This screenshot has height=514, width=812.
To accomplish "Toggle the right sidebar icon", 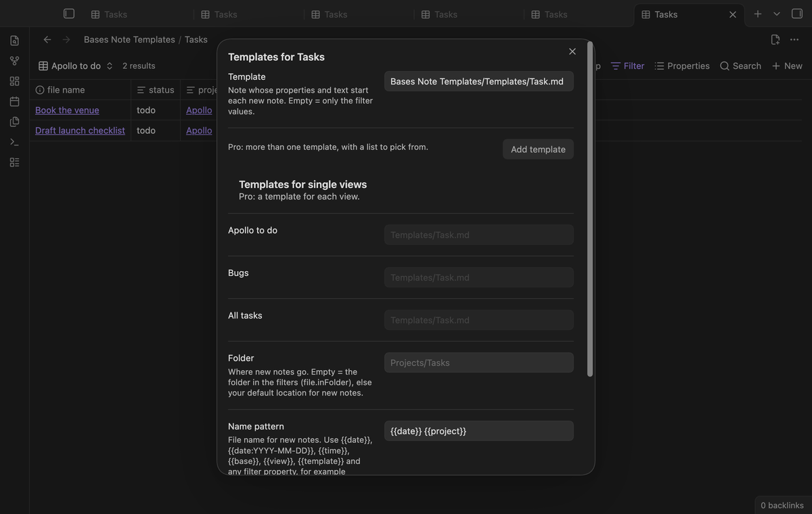I will (x=797, y=14).
